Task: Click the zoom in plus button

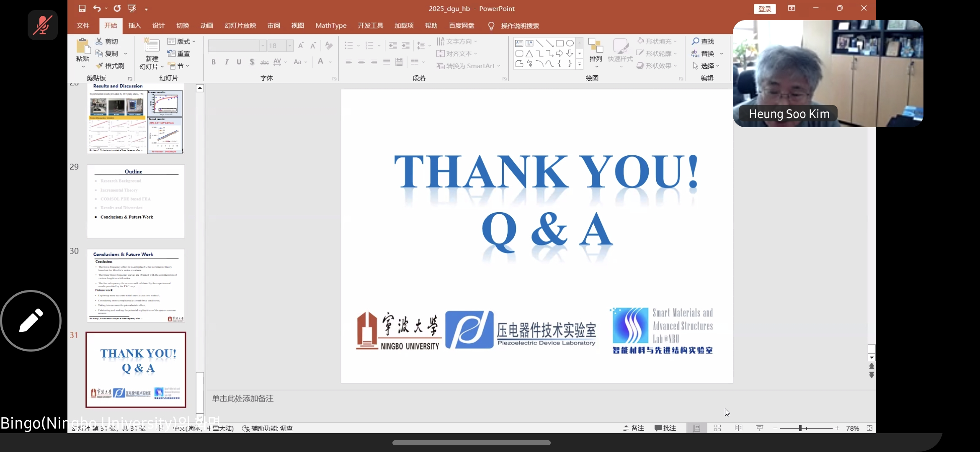Action: tap(837, 428)
